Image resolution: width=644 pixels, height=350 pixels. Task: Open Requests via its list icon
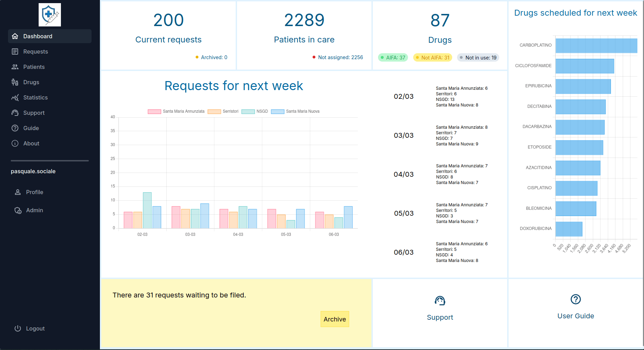(15, 51)
